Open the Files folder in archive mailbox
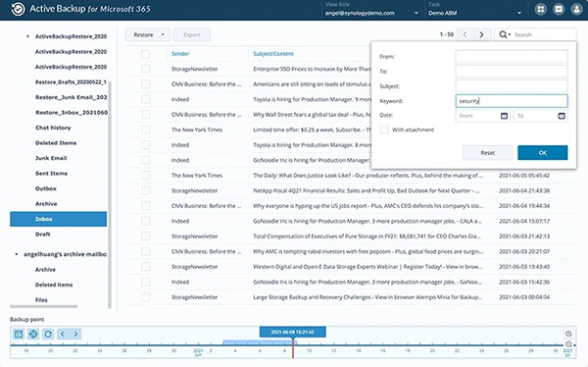Image resolution: width=588 pixels, height=367 pixels. click(x=41, y=300)
